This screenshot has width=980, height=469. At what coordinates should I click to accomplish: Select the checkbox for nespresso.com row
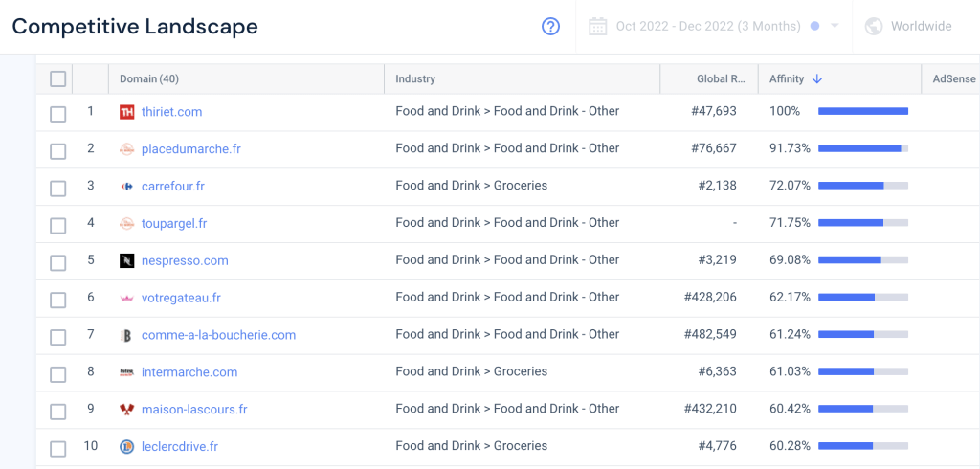(x=57, y=263)
